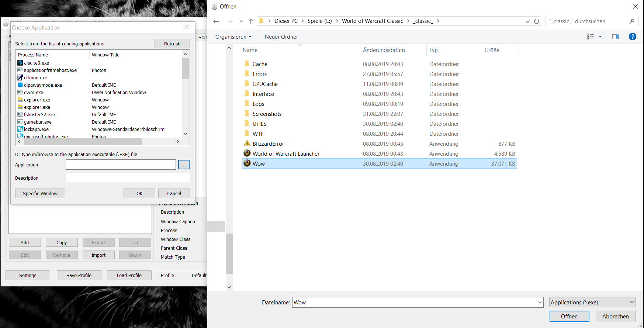Screen dimensions: 644x328
Task: Click the Wow application icon in file list
Action: coord(247,163)
